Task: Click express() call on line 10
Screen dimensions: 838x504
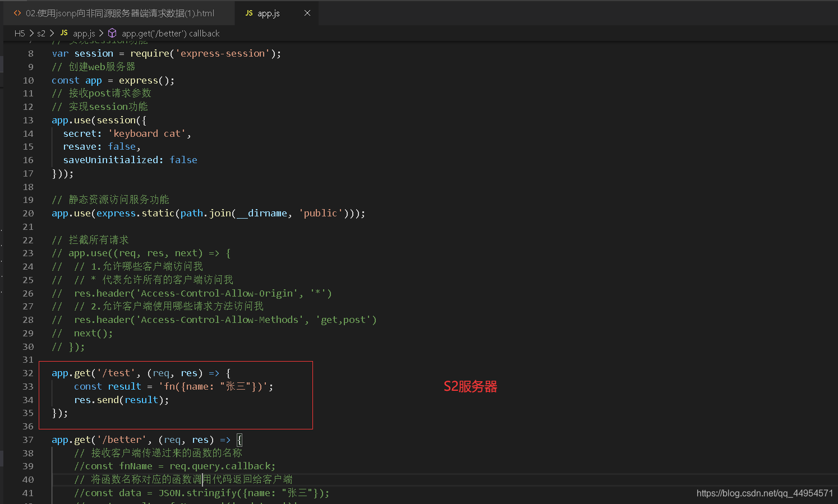Action: point(144,80)
